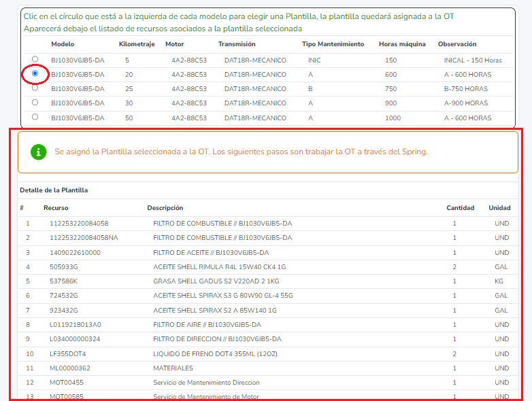Click resource code 1409022610000
Image resolution: width=532 pixels, height=401 pixels.
tap(75, 253)
